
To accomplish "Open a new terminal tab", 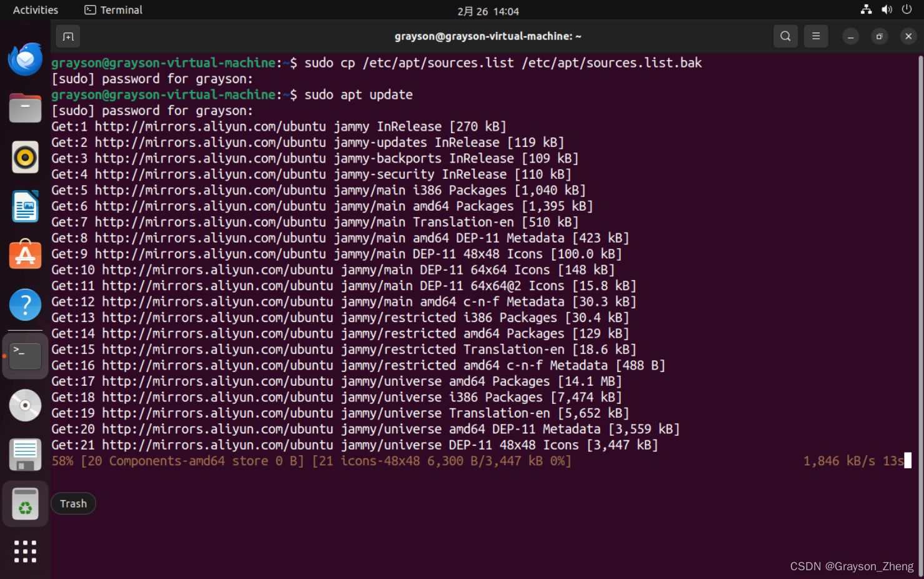I will (x=68, y=37).
